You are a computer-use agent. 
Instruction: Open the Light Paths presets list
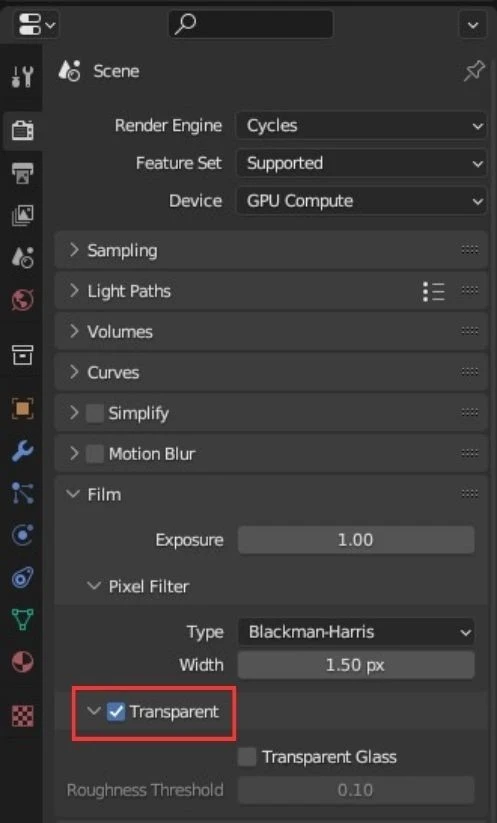[x=434, y=291]
